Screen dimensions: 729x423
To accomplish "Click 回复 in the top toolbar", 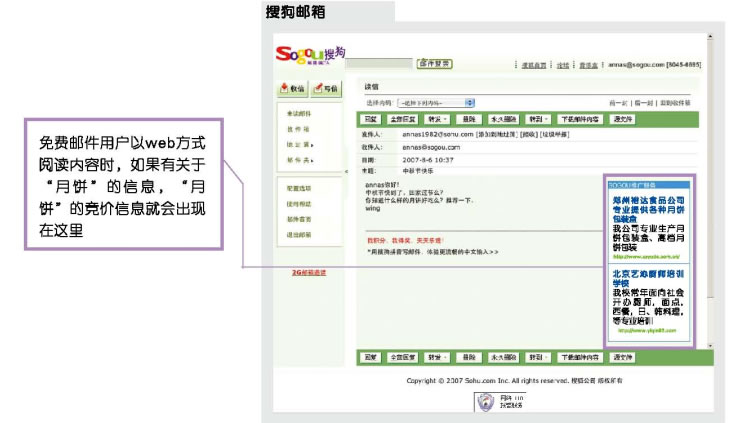I will pyautogui.click(x=371, y=119).
